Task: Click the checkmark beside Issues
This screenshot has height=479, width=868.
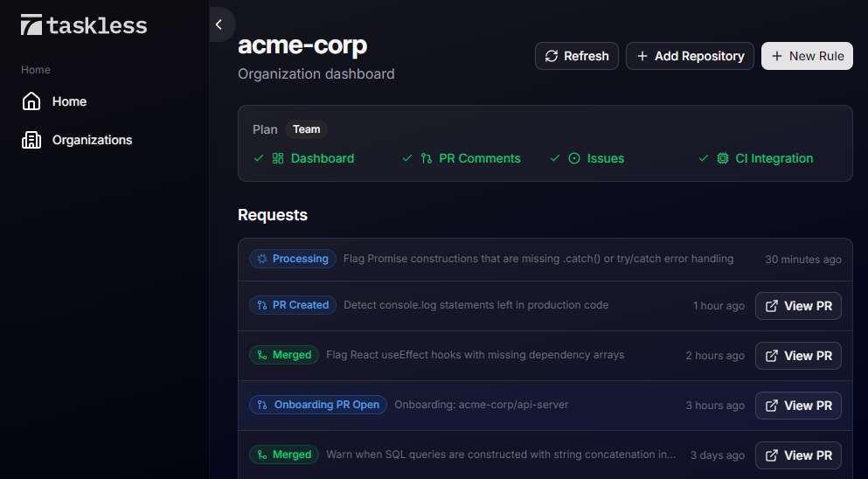Action: (555, 158)
